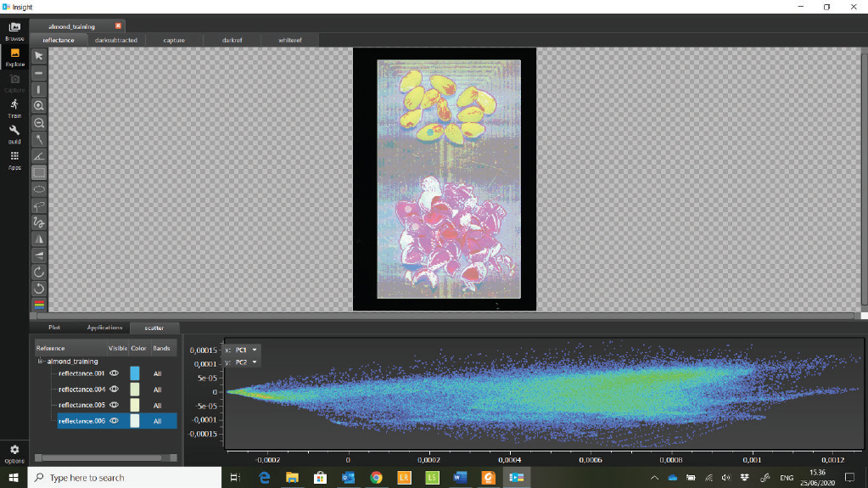Open Options at bottom of sidebar
The image size is (868, 488).
(x=14, y=452)
